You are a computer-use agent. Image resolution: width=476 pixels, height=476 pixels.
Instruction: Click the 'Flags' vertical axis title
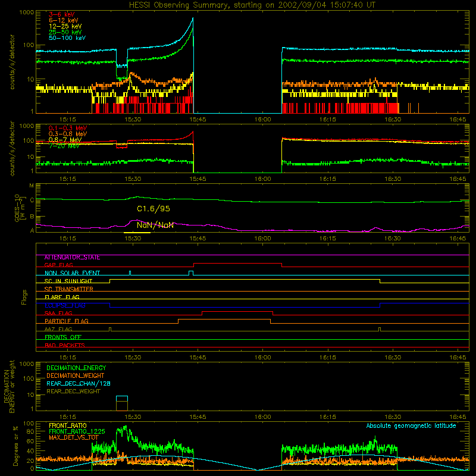(x=24, y=297)
